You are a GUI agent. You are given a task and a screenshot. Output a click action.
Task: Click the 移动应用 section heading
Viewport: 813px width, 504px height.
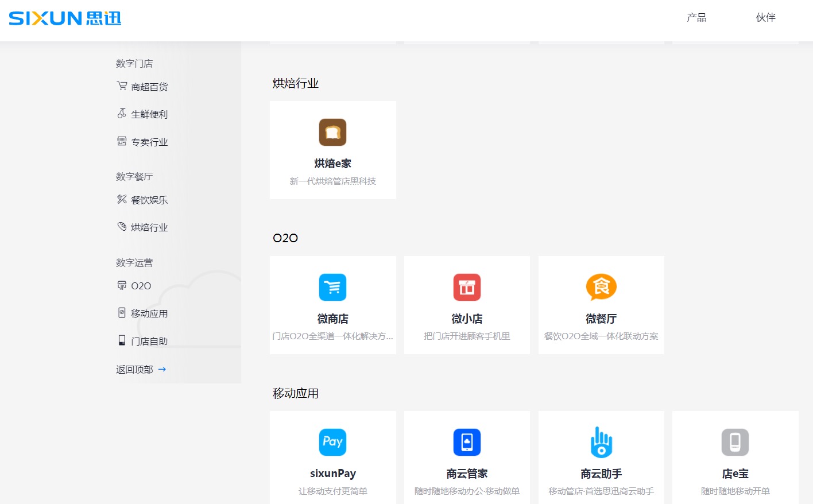point(296,393)
